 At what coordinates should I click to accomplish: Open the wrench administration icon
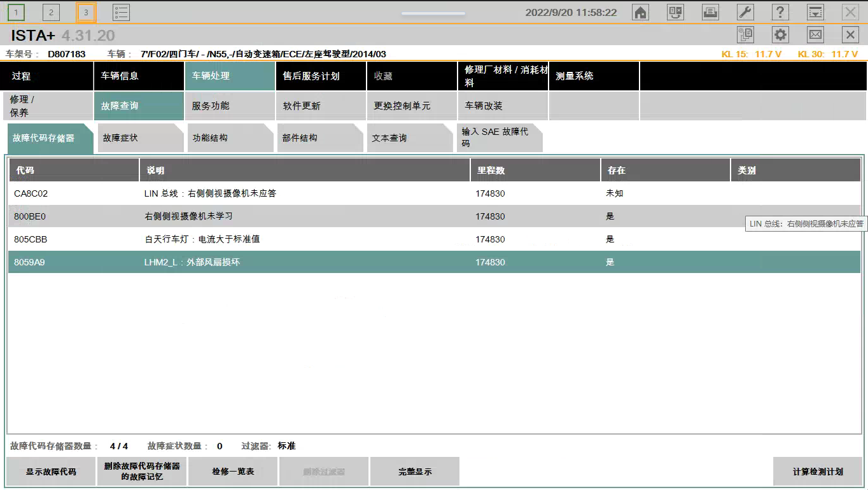pyautogui.click(x=745, y=12)
